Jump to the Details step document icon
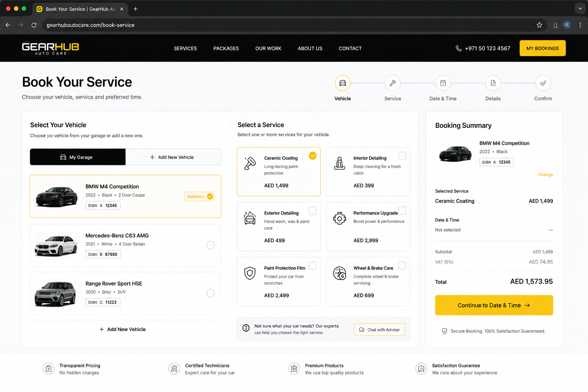588x392 pixels. coord(493,83)
